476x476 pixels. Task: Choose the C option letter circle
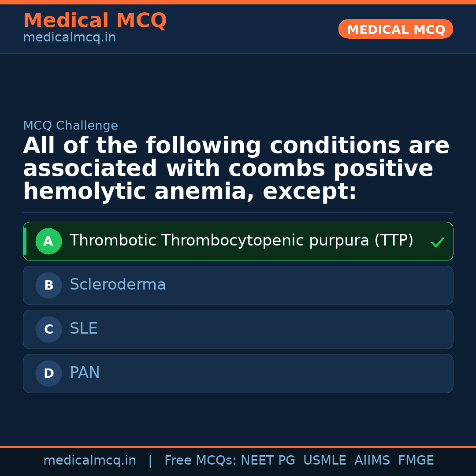pos(48,329)
